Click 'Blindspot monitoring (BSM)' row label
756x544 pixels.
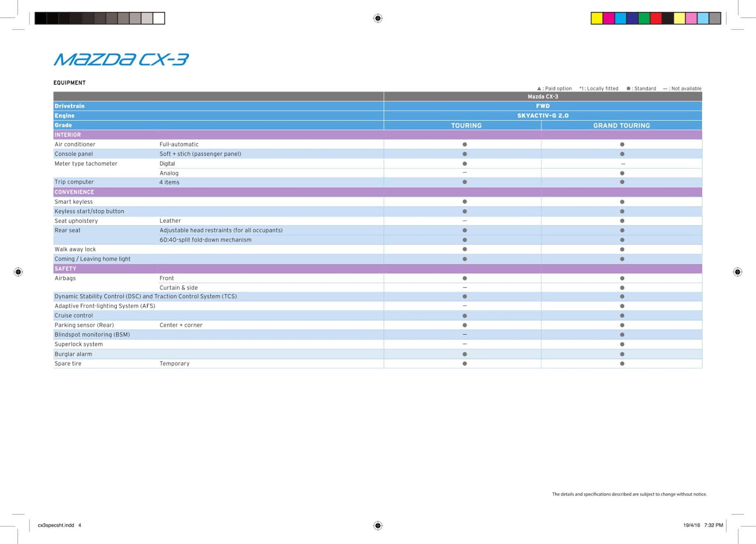tap(92, 335)
